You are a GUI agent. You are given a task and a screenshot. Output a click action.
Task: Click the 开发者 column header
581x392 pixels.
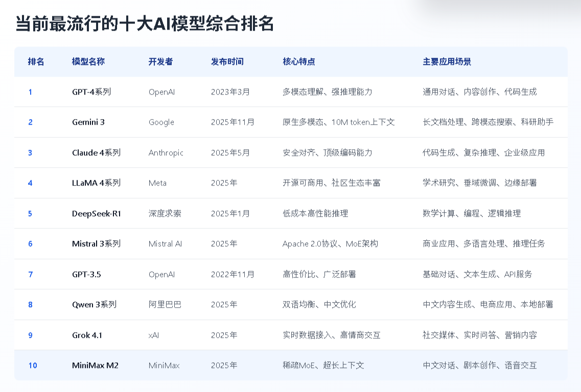[160, 61]
